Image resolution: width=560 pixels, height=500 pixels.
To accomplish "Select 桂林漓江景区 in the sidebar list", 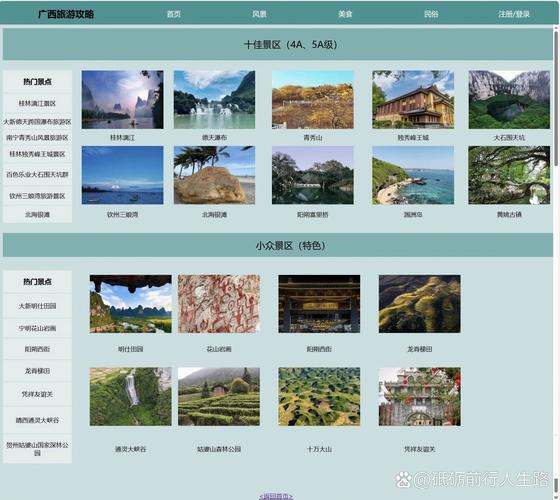I will (37, 103).
